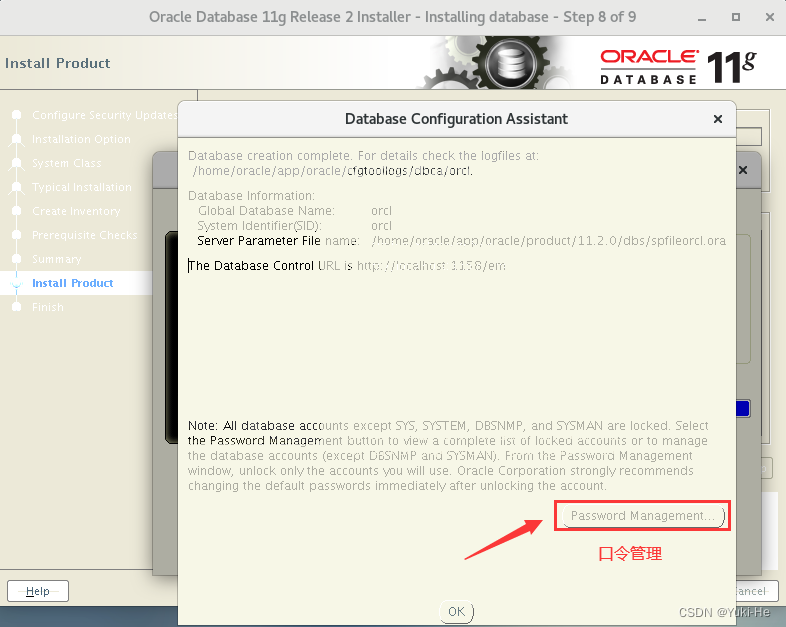Close the progress window behind the dialog
The image size is (786, 627).
(743, 170)
